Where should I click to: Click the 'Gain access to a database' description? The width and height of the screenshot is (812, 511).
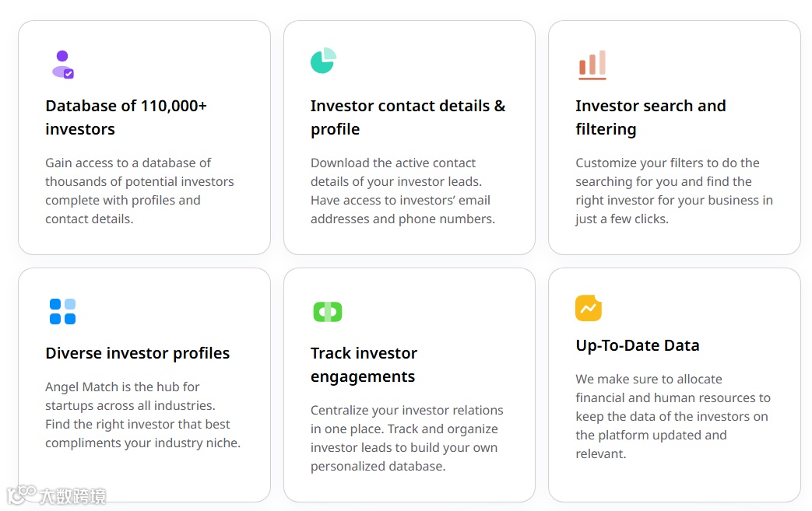click(x=139, y=191)
